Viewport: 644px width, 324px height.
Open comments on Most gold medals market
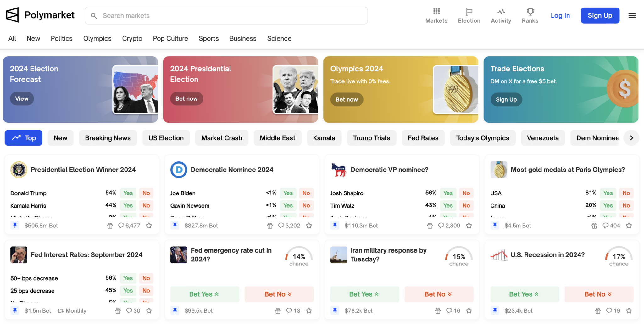[x=611, y=226]
